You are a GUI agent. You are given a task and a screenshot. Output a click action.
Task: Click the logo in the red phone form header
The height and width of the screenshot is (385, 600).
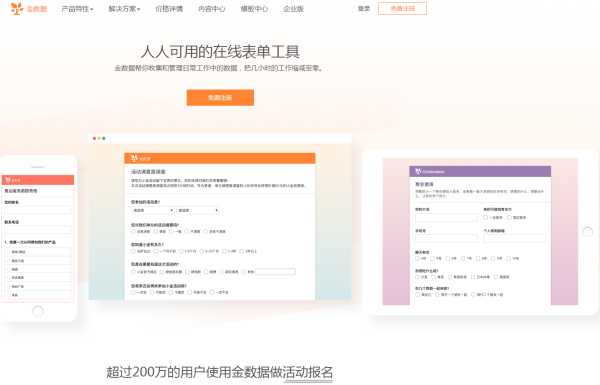coord(13,180)
